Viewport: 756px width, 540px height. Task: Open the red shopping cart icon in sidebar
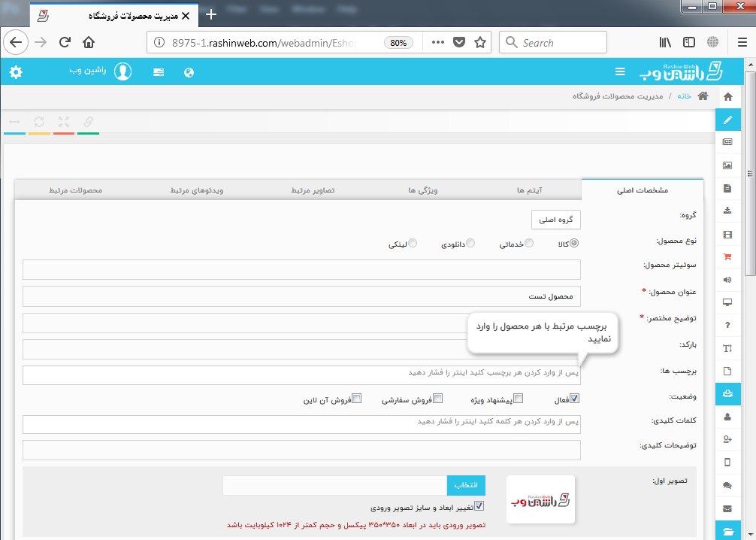727,257
